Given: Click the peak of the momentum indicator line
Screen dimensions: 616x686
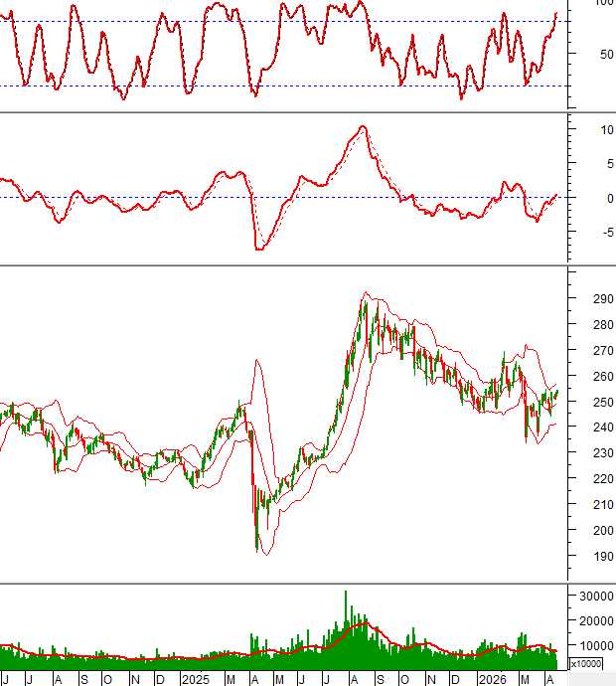Looking at the screenshot, I should (x=363, y=127).
